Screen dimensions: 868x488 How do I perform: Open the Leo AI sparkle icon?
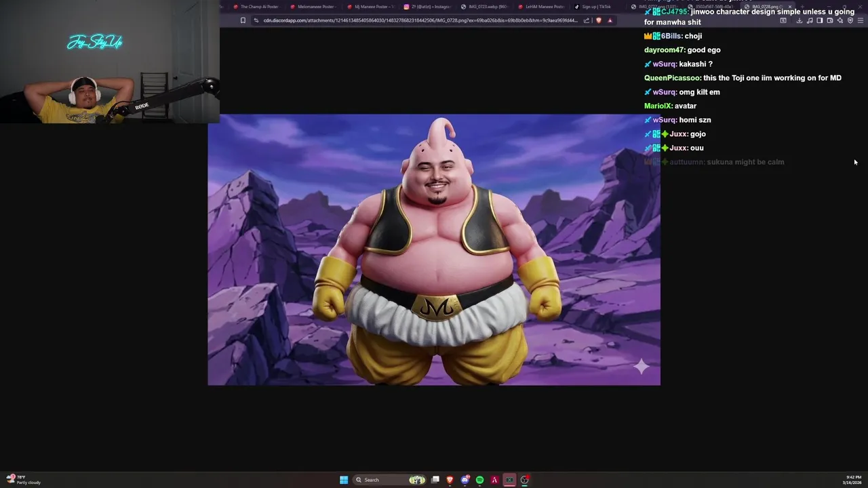840,20
